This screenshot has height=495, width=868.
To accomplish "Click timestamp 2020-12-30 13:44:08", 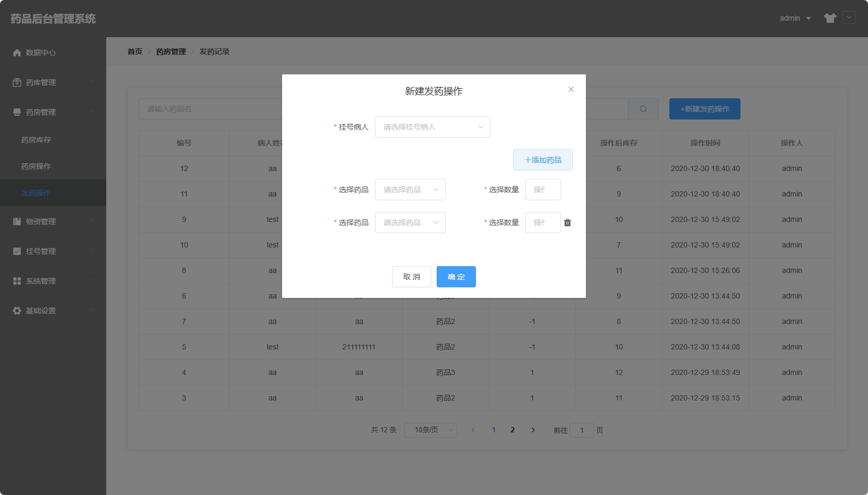I will pyautogui.click(x=705, y=347).
